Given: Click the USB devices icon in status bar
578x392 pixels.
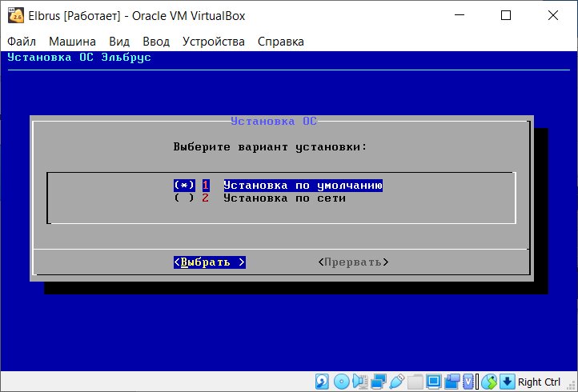Looking at the screenshot, I should point(397,382).
